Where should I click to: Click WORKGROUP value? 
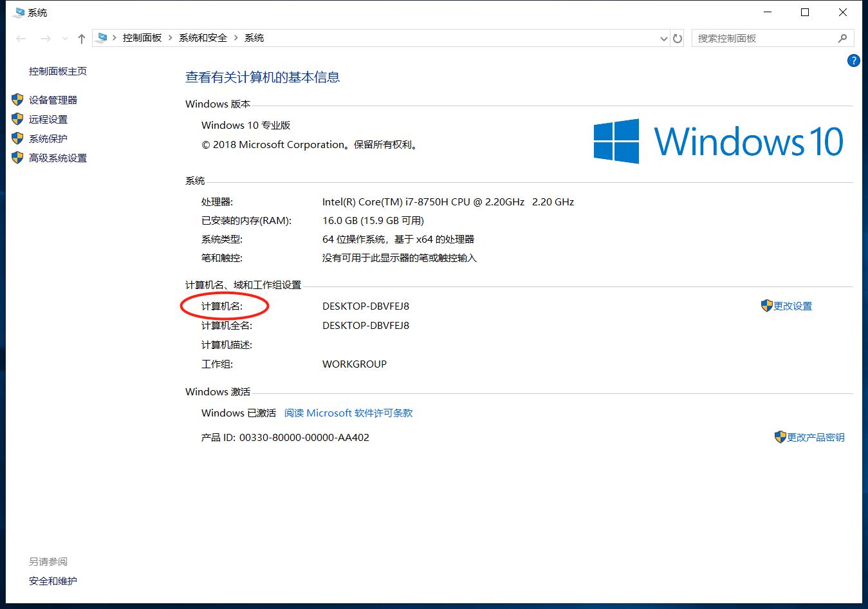[x=355, y=364]
